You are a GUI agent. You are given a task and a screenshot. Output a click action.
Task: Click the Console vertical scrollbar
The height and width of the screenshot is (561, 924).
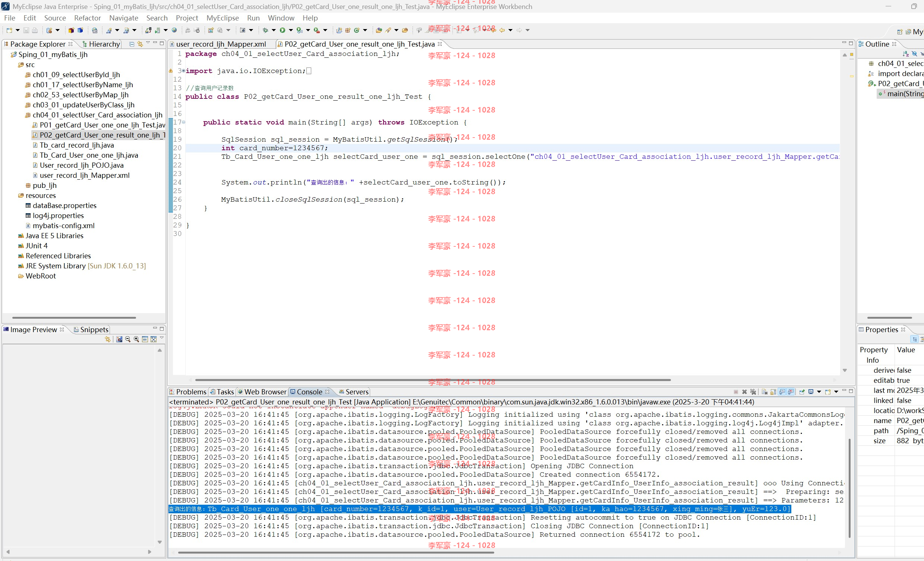coord(849,488)
